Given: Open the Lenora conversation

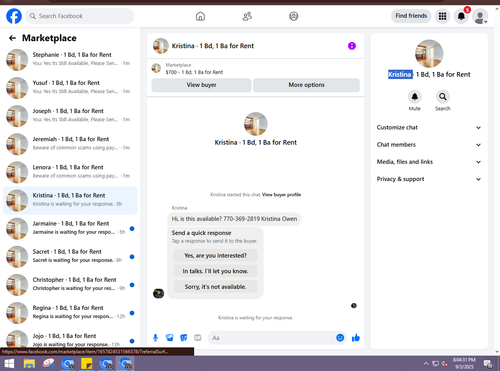Looking at the screenshot, I should 70,172.
